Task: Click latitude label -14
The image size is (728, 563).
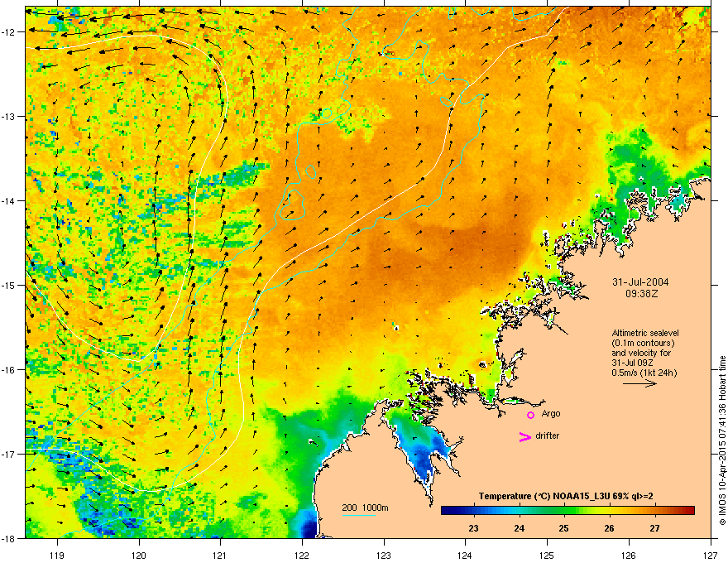Action: (x=9, y=200)
